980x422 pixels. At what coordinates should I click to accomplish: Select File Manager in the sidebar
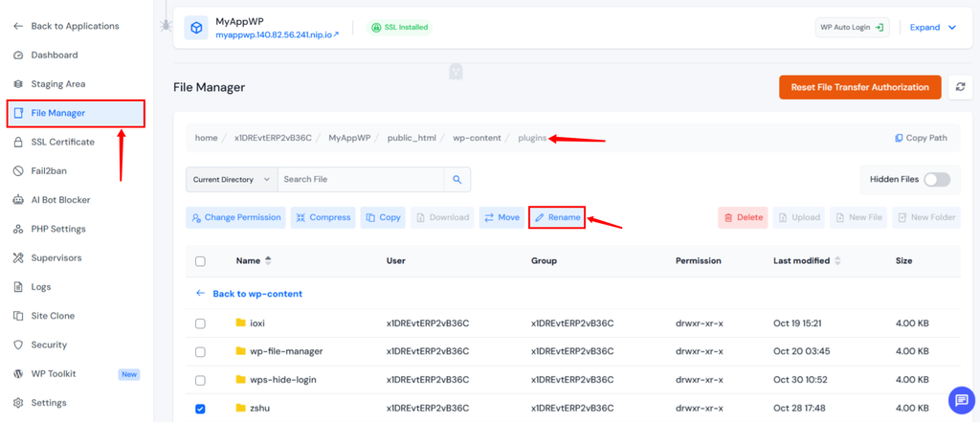(x=77, y=113)
